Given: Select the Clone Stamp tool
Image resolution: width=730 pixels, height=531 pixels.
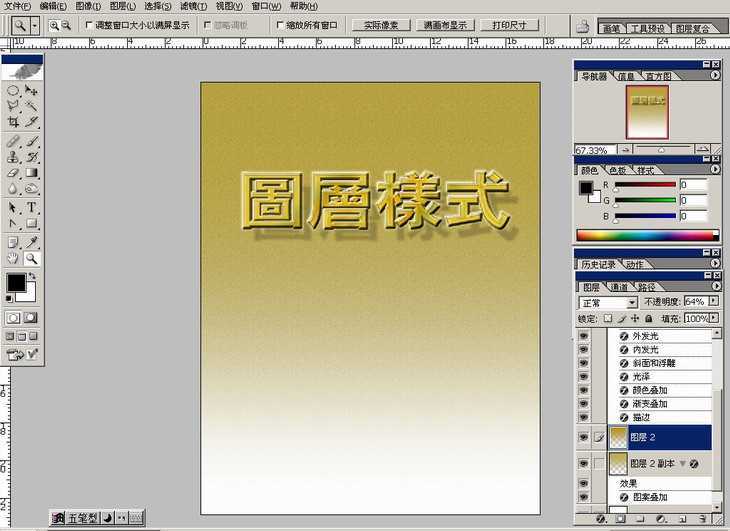Looking at the screenshot, I should [13, 157].
